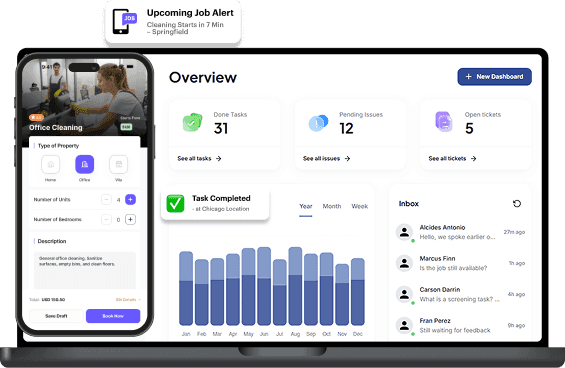Viewport: 565px width, 368px height.
Task: Click Alcides Antonio's avatar icon
Action: (404, 232)
